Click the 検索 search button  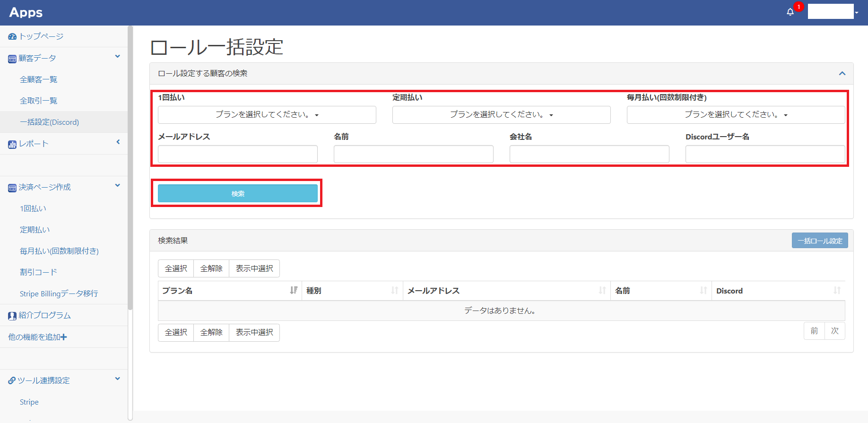click(238, 193)
